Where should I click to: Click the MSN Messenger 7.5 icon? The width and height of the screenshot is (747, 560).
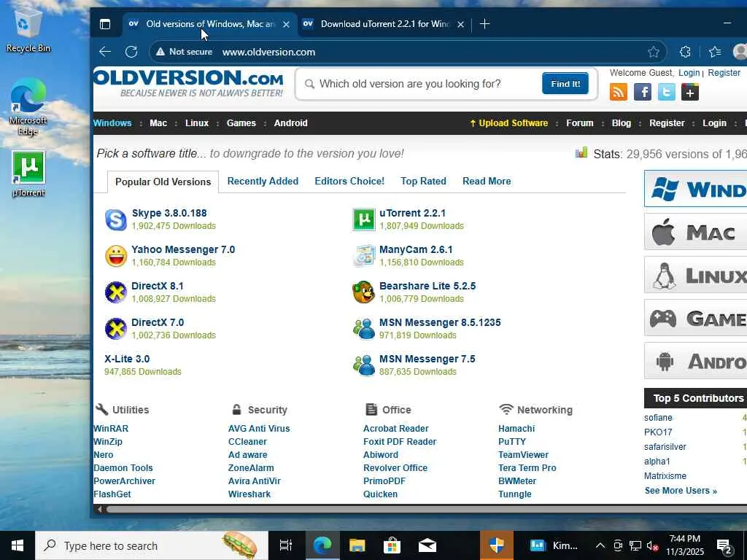pos(363,365)
